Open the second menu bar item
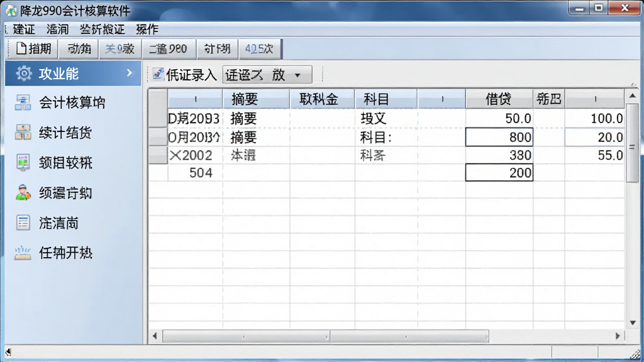 pyautogui.click(x=57, y=29)
